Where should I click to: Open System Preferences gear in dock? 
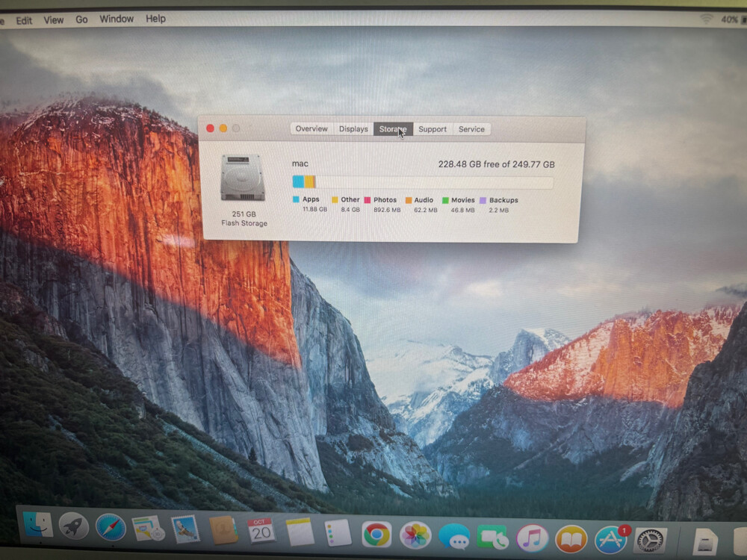(650, 541)
